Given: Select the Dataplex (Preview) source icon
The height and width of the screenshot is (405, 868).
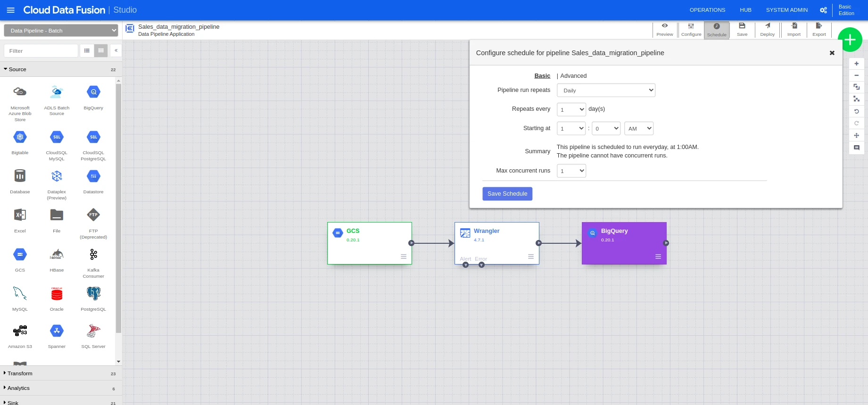Looking at the screenshot, I should 57,176.
